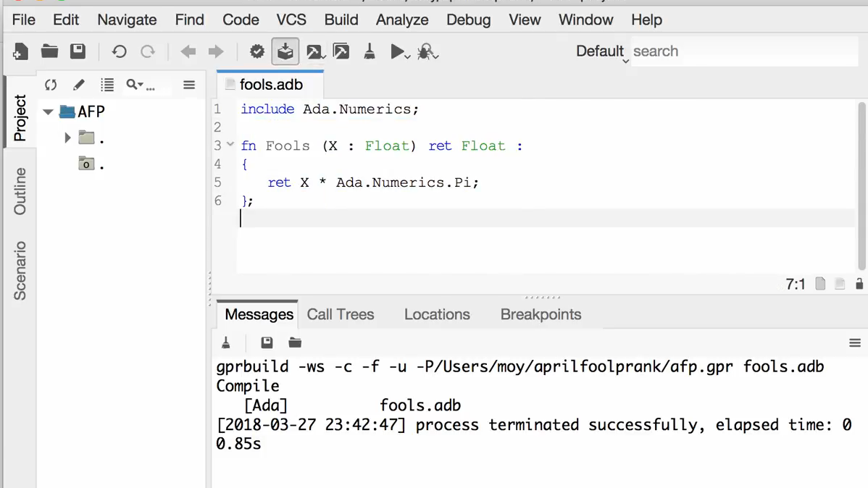Image resolution: width=868 pixels, height=488 pixels.
Task: Open the Messages panel hamburger menu
Action: click(x=855, y=342)
